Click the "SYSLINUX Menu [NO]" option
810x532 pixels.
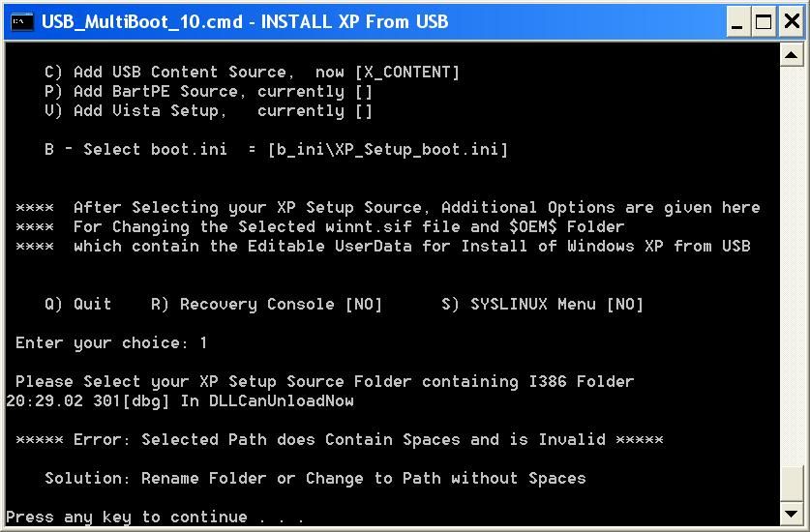tap(543, 305)
